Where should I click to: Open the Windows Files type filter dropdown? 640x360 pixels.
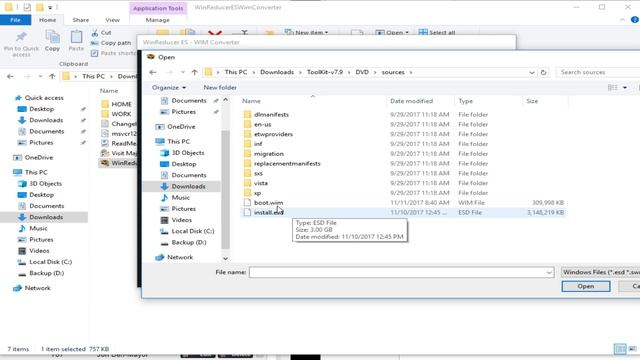point(600,272)
